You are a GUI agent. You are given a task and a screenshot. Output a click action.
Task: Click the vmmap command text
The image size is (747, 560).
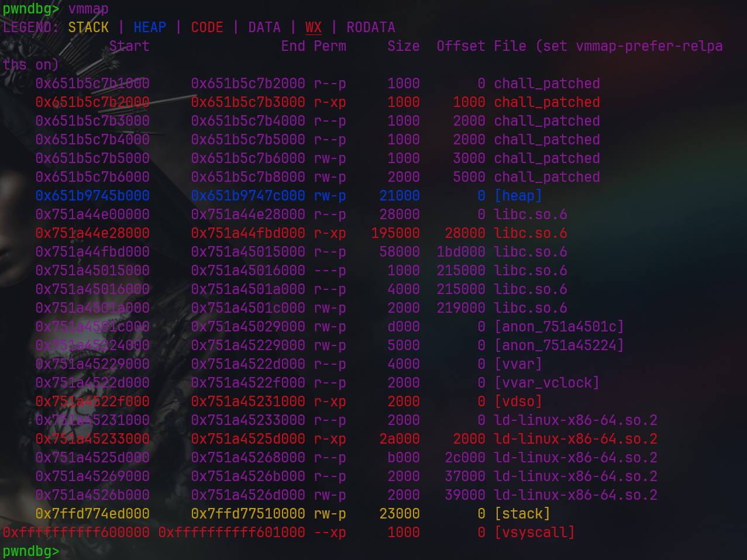click(x=88, y=9)
